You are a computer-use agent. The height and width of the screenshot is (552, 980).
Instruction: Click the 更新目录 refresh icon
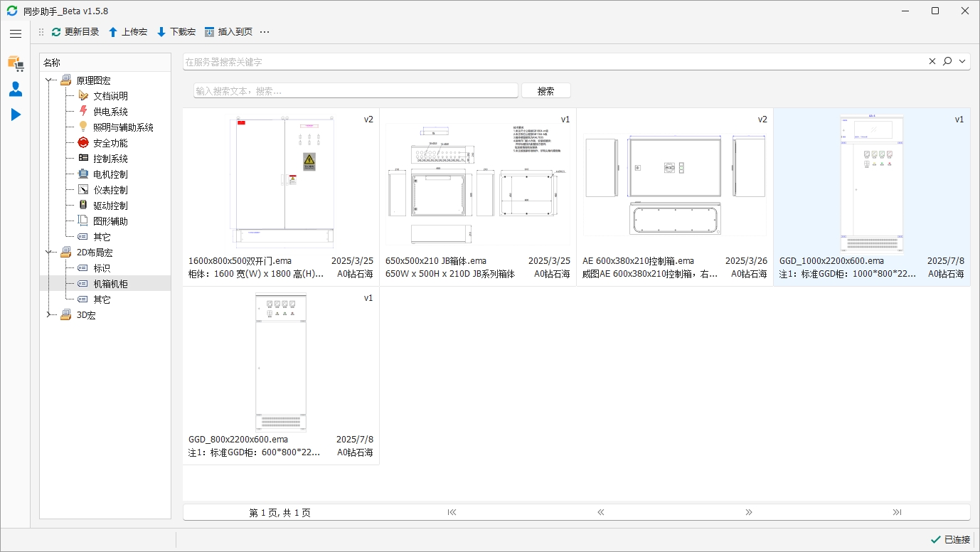click(x=56, y=32)
